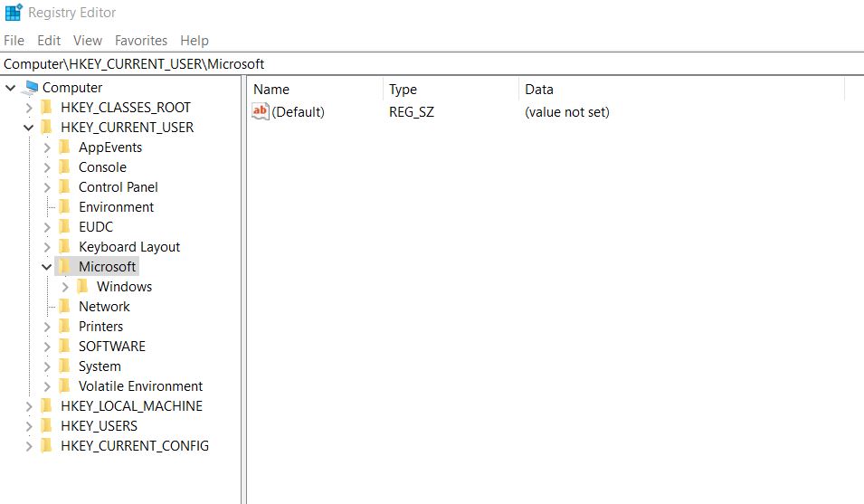
Task: Click the registry path address bar
Action: tap(432, 64)
